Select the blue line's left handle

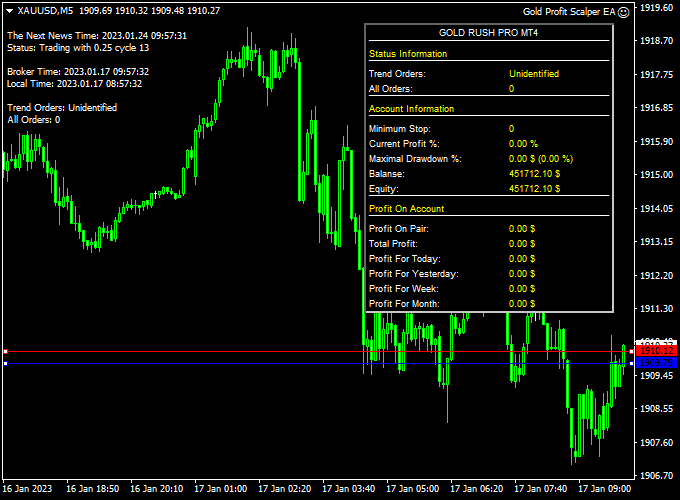pyautogui.click(x=6, y=363)
